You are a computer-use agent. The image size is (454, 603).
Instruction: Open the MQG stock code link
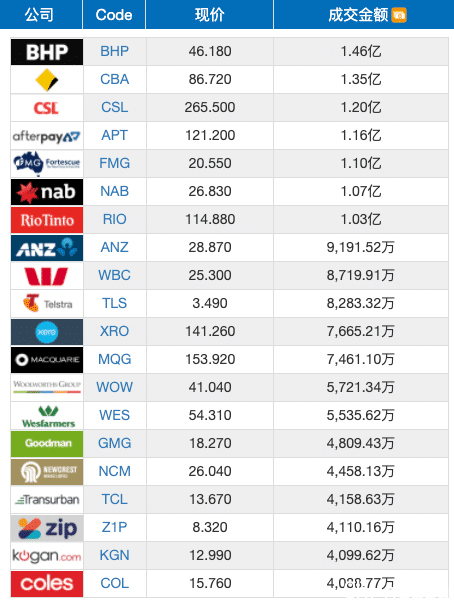coord(115,359)
